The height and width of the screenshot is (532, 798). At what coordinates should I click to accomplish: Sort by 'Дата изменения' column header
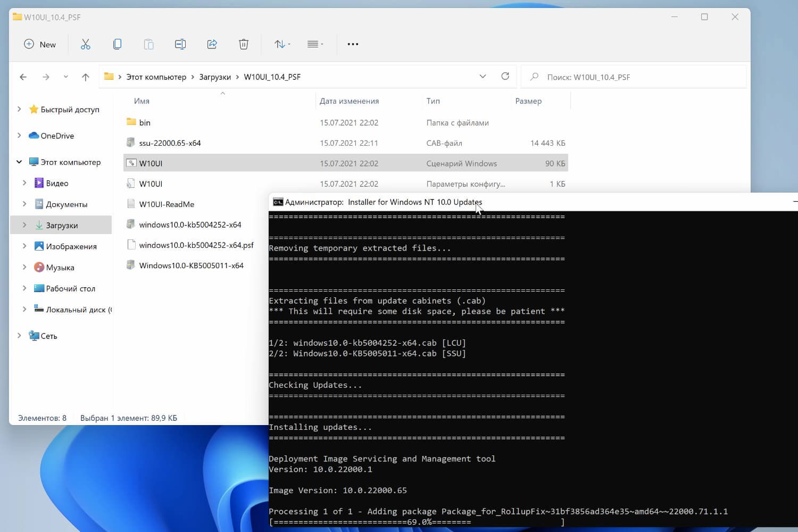tap(349, 101)
